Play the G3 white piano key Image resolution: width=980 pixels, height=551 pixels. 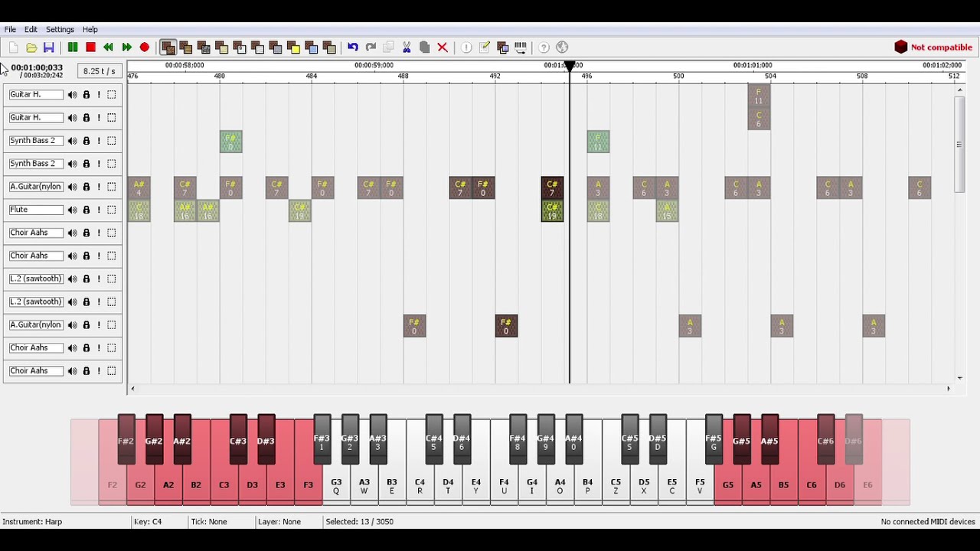(336, 485)
